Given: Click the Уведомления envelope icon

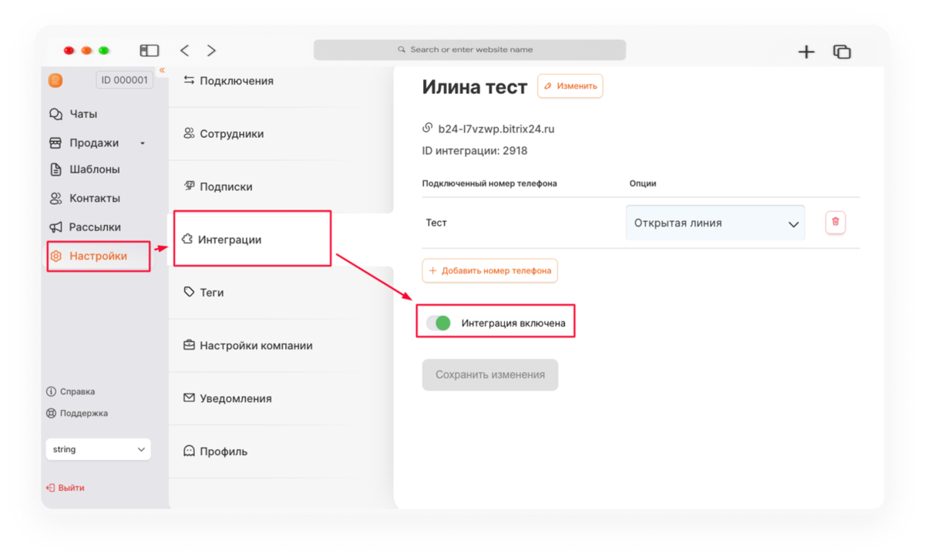Looking at the screenshot, I should tap(189, 398).
